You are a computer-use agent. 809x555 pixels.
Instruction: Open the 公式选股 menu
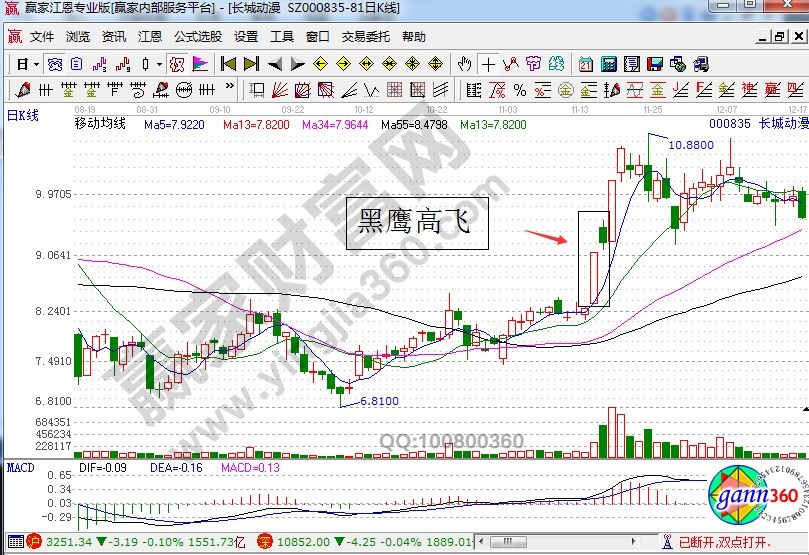pyautogui.click(x=197, y=37)
